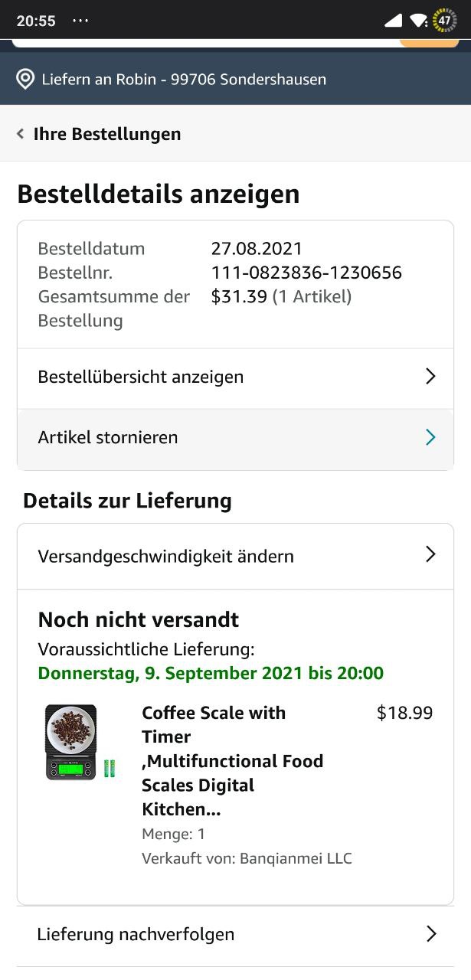471x980 pixels.
Task: Open the notification dots in status bar
Action: (80, 21)
